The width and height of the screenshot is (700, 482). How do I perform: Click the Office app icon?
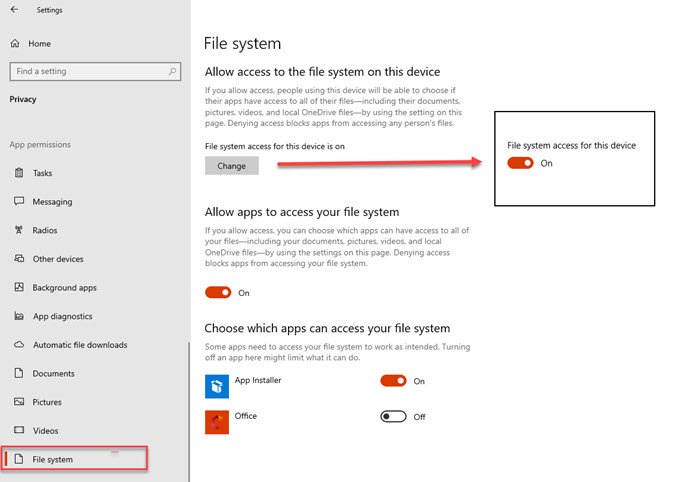217,421
